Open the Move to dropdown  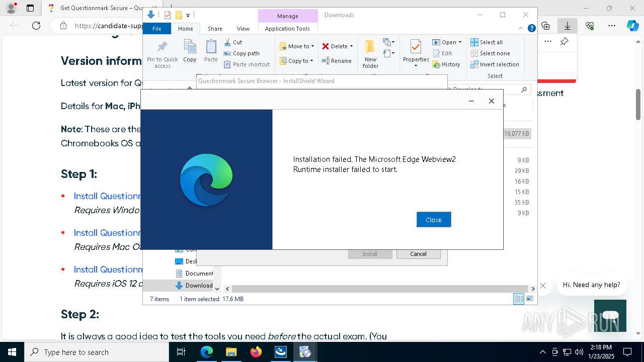[297, 46]
